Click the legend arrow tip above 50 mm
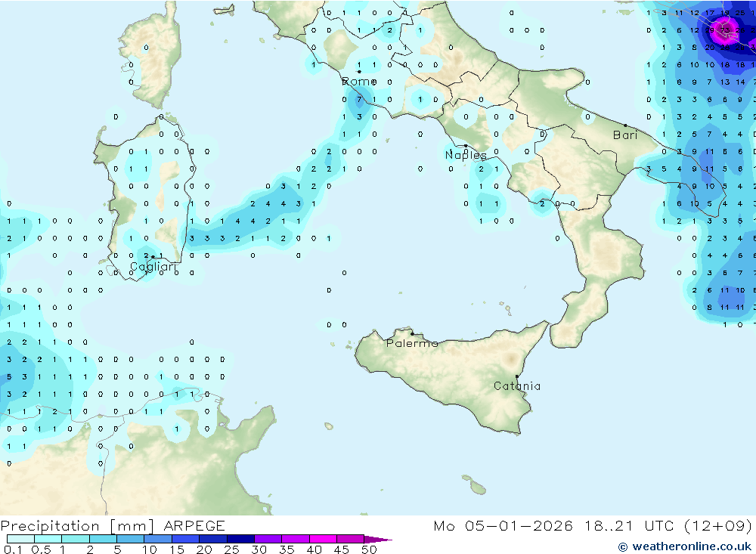 coord(378,539)
